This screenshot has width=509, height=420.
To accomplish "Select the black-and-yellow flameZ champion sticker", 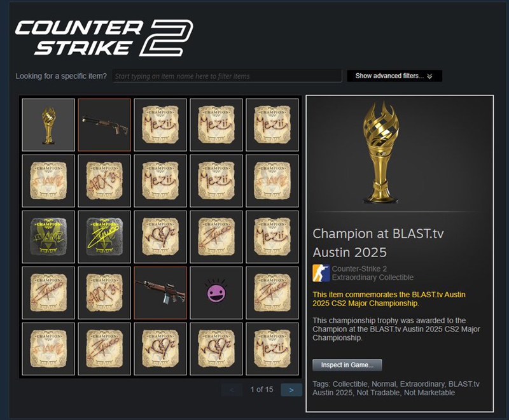I will [48, 237].
